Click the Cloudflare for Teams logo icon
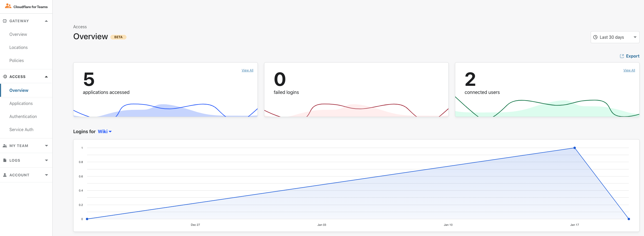644x236 pixels. (8, 6)
